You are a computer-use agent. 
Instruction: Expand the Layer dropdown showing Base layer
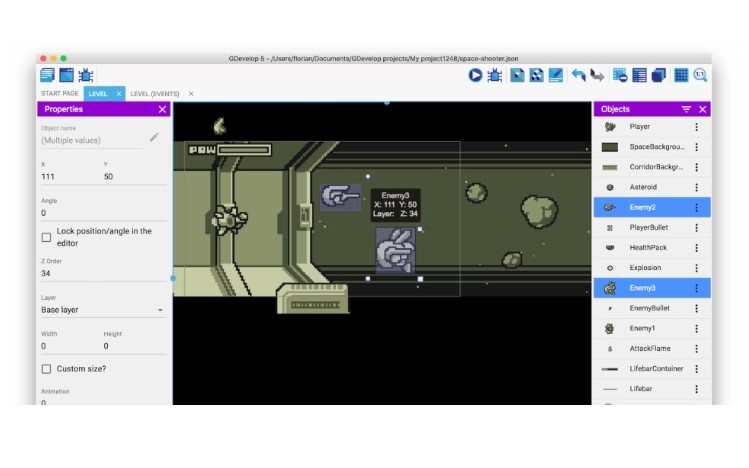(103, 310)
